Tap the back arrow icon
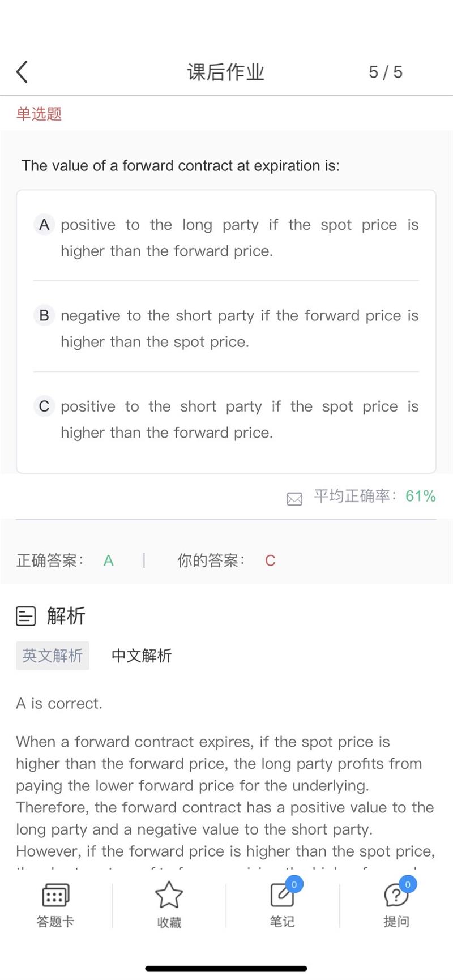 pyautogui.click(x=23, y=72)
